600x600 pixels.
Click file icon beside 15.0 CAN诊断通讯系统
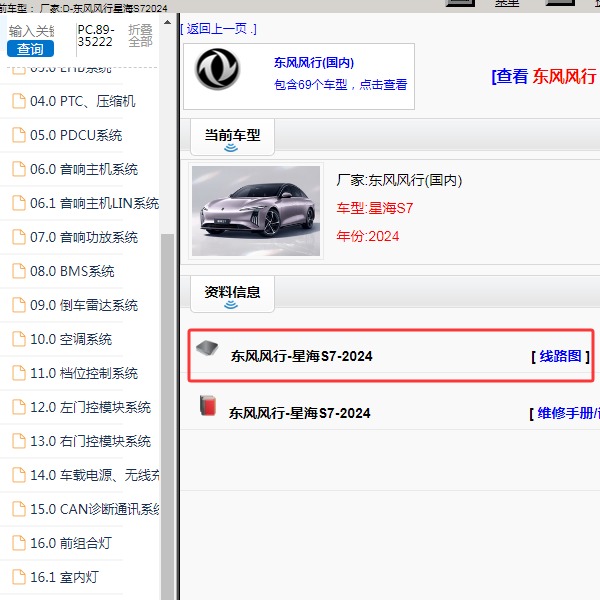coord(19,509)
